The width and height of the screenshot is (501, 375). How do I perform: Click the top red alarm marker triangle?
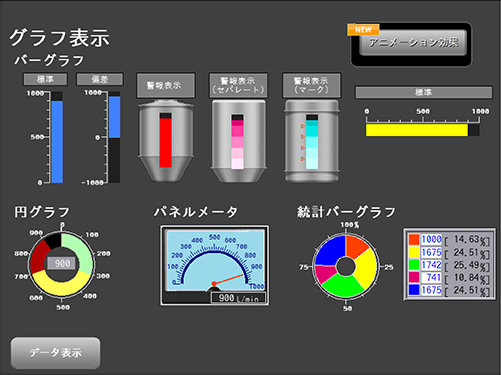click(303, 126)
